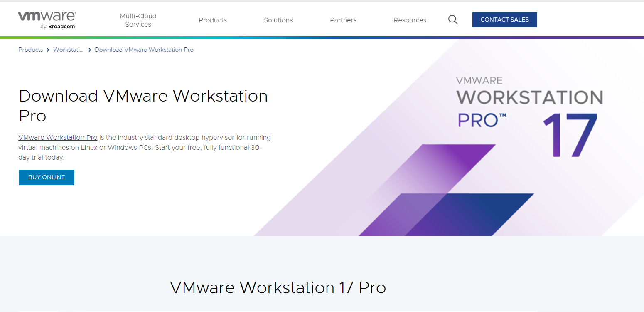The image size is (644, 312).
Task: Open the VMware by Broadcom logo home link
Action: click(x=47, y=20)
